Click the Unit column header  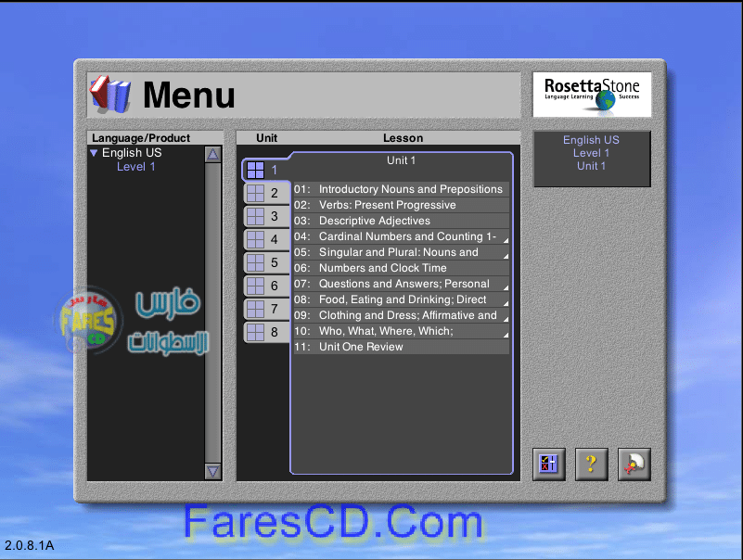pos(267,138)
